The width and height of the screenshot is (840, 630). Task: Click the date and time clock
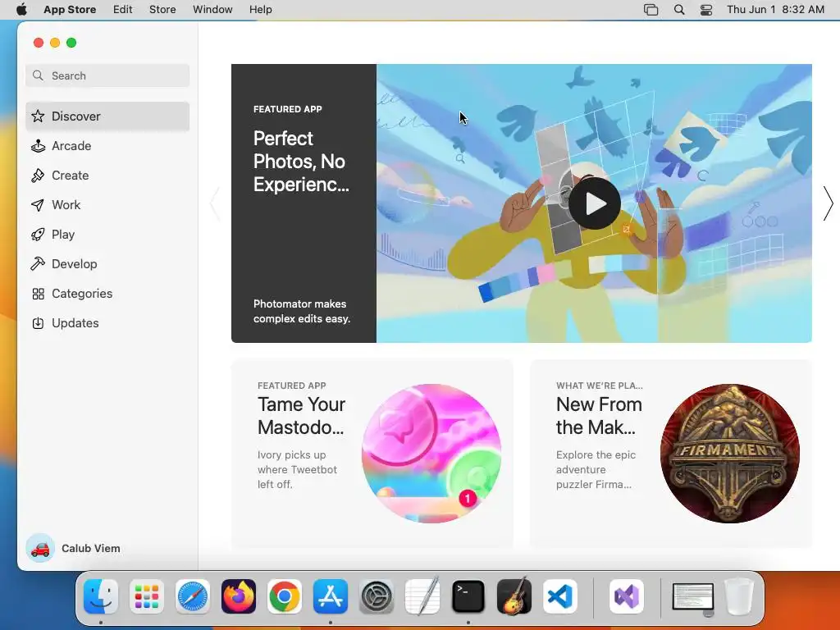tap(775, 10)
